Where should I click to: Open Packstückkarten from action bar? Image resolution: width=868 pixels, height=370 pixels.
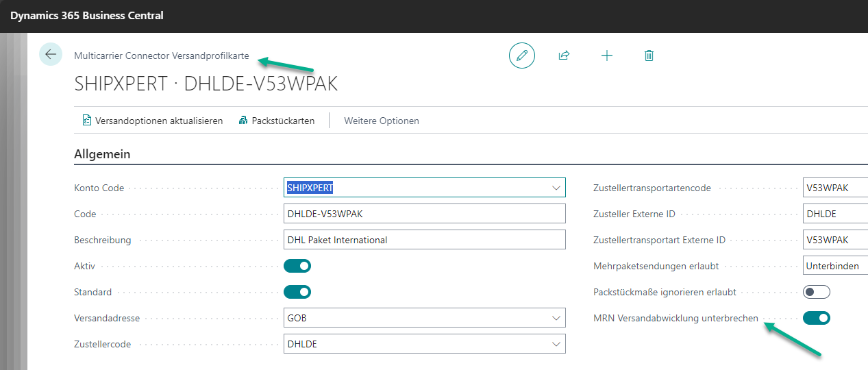[277, 121]
